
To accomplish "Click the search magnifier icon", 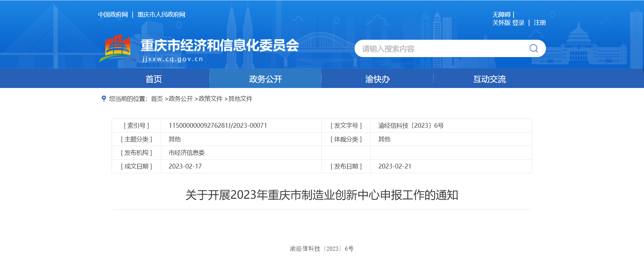I will pyautogui.click(x=533, y=49).
